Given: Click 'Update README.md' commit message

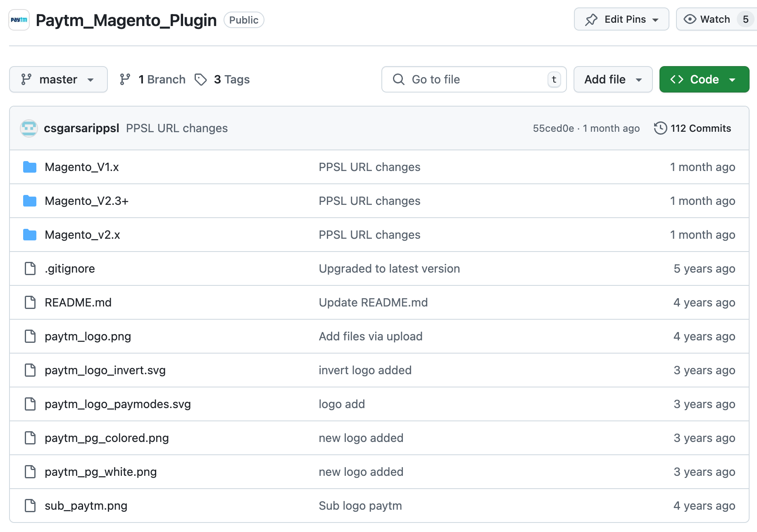Looking at the screenshot, I should [x=373, y=302].
